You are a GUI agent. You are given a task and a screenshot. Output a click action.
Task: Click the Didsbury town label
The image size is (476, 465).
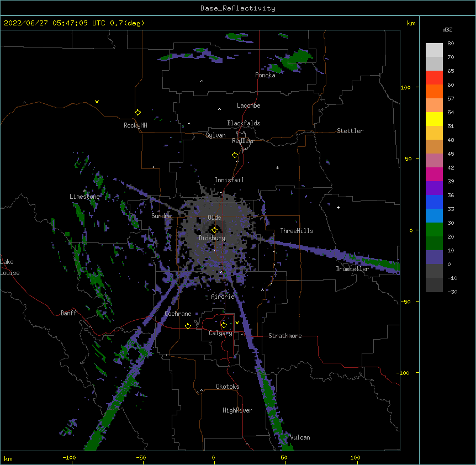pyautogui.click(x=212, y=238)
